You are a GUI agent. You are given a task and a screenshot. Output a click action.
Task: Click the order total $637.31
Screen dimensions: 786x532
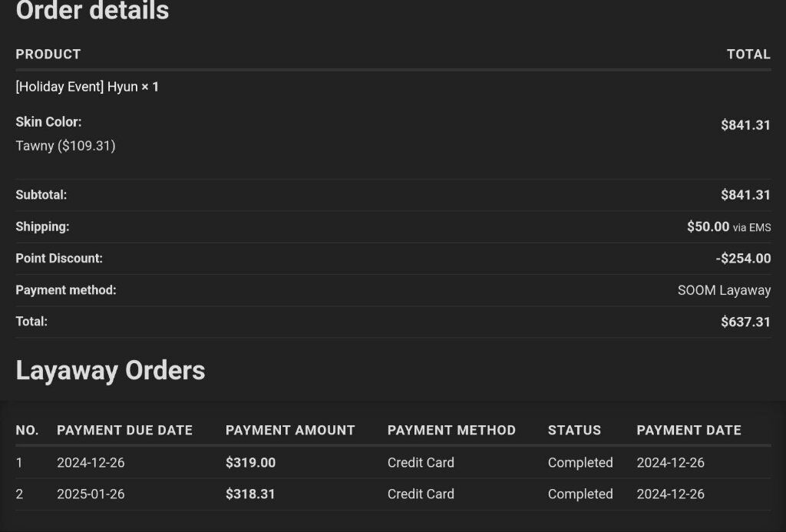coord(745,322)
